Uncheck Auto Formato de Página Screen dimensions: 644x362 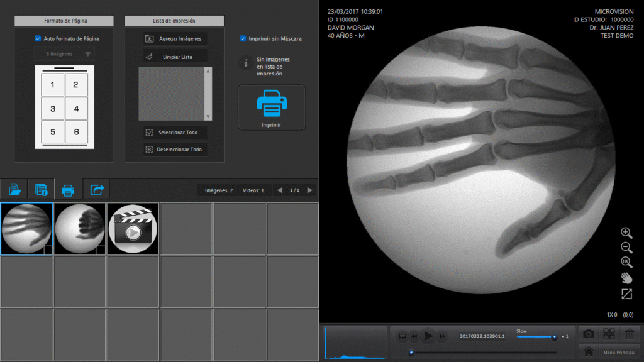tap(38, 38)
